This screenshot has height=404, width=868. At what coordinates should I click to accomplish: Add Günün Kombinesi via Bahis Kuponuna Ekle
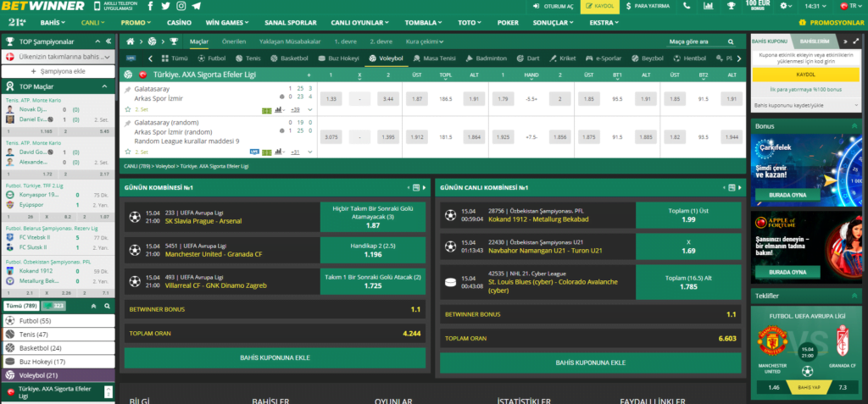[x=275, y=358]
